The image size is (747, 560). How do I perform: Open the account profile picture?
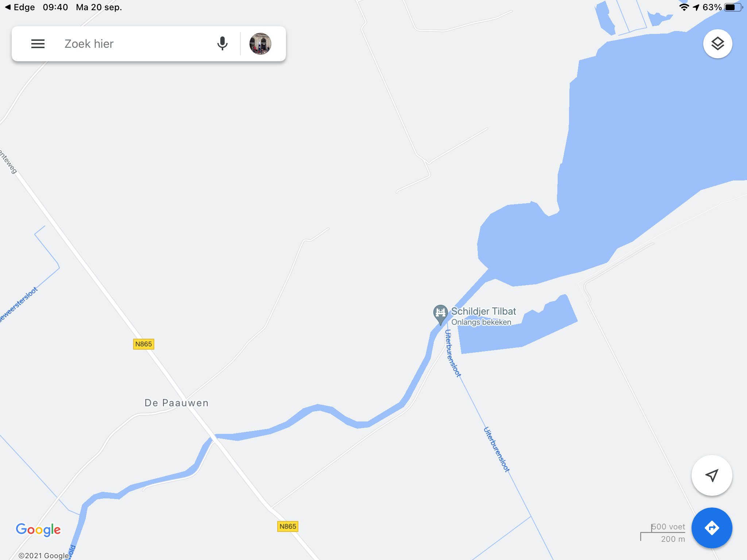tap(260, 44)
